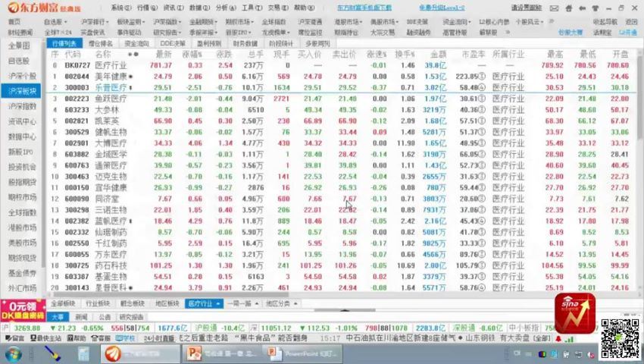Open 帮助 in the bottom status bar
The width and height of the screenshot is (644, 364).
(77, 338)
